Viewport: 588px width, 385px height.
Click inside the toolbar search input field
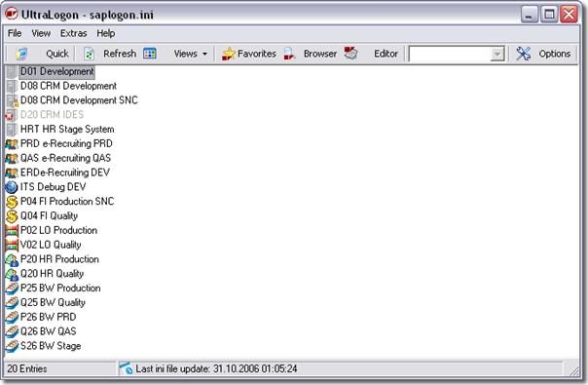(450, 54)
